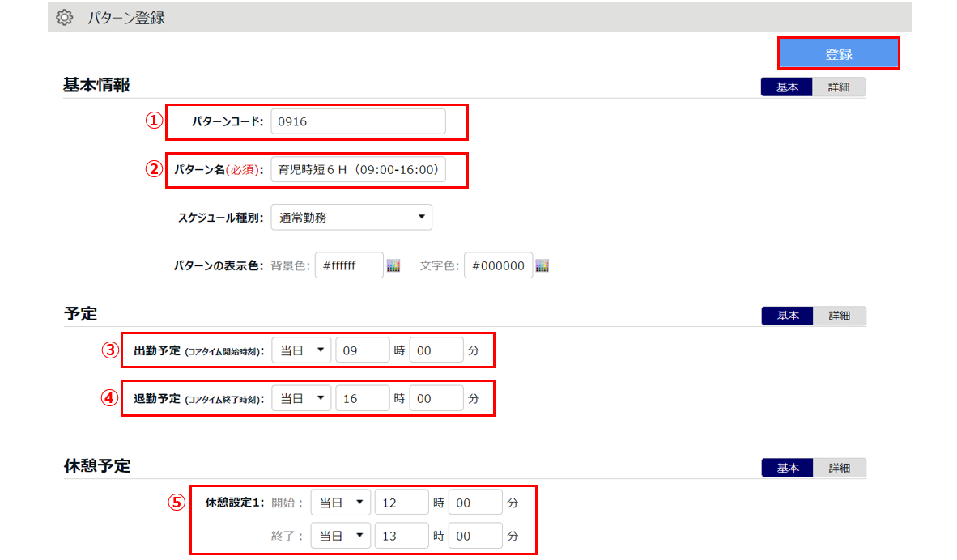Select 基本 tab in 予定 section
The width and height of the screenshot is (957, 560).
787,316
